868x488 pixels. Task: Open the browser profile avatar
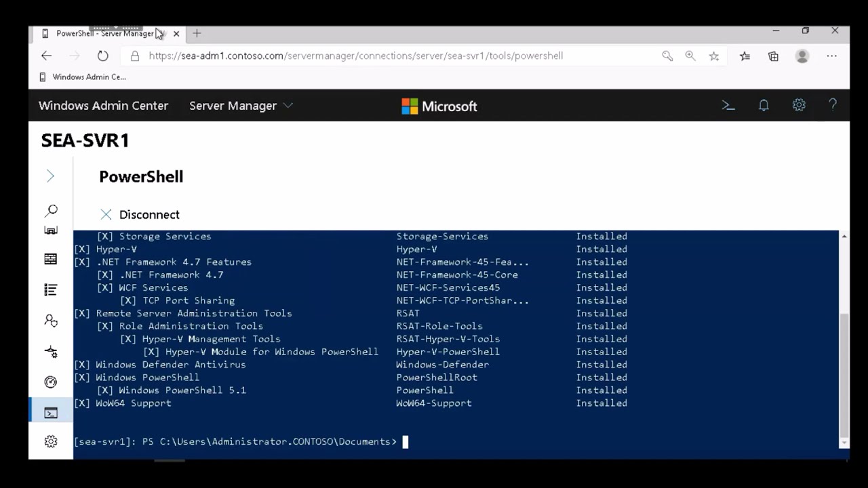point(802,56)
